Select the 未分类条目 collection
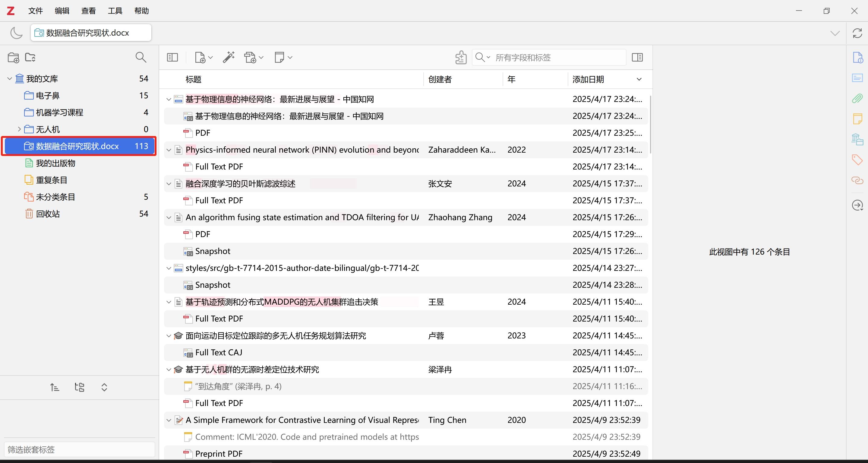This screenshot has width=868, height=463. [55, 197]
